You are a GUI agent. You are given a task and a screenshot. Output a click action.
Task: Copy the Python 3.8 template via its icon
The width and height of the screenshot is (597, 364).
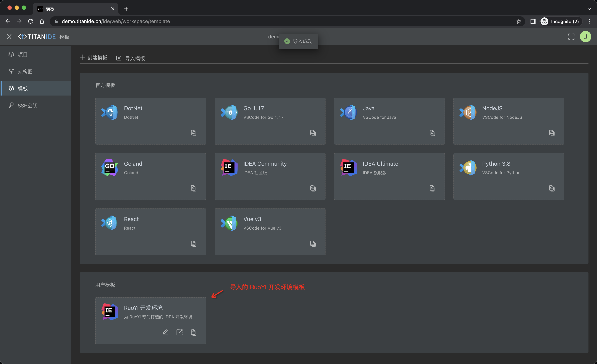click(552, 188)
